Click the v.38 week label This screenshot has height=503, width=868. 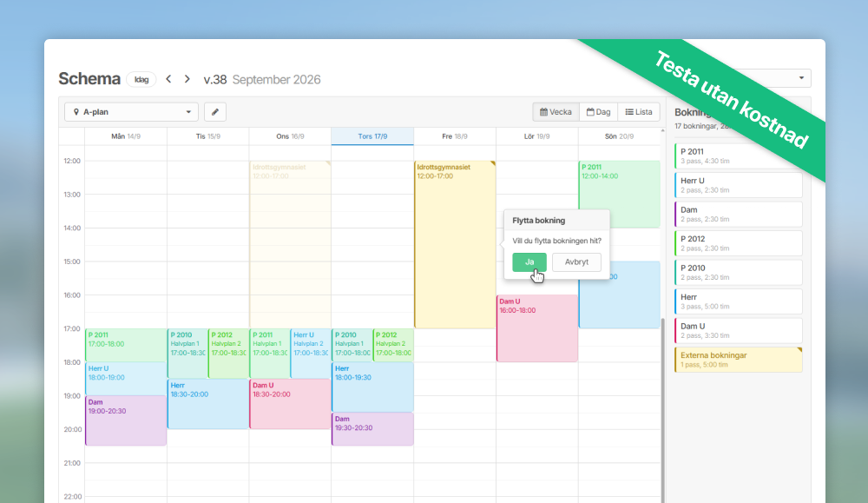point(214,79)
